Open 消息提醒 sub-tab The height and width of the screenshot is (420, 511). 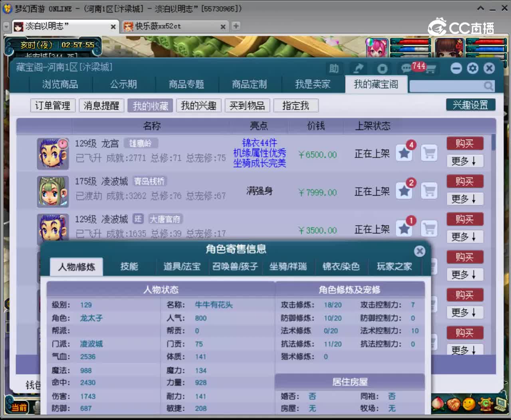point(101,105)
